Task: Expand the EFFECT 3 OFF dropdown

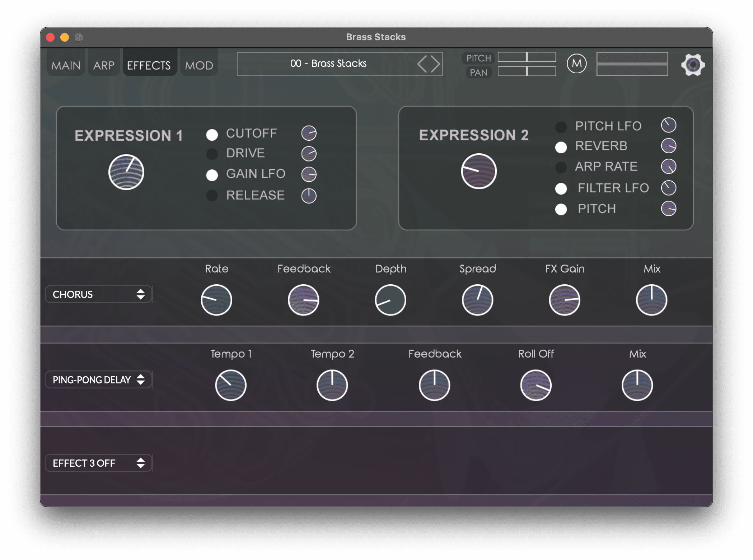Action: pyautogui.click(x=98, y=463)
